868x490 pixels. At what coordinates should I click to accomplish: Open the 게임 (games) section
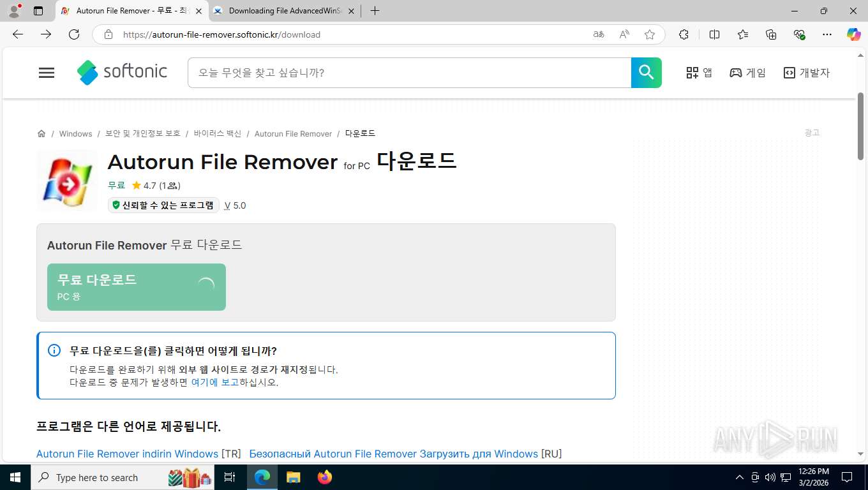point(747,73)
